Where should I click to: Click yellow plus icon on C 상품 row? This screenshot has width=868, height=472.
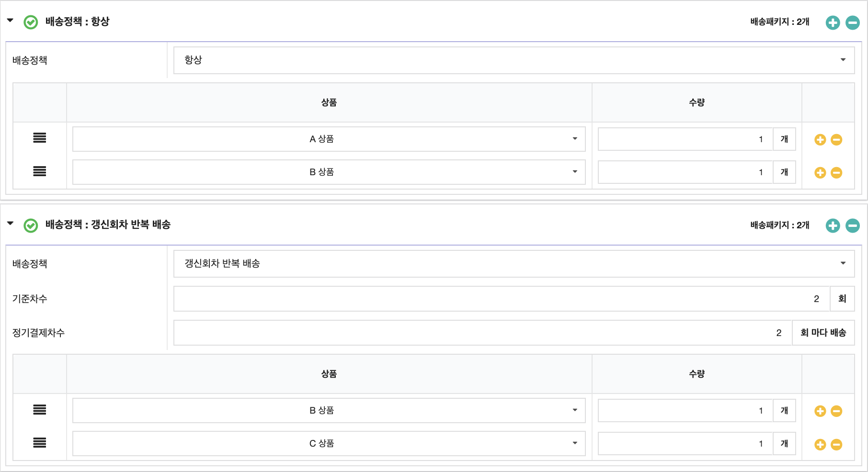(820, 445)
